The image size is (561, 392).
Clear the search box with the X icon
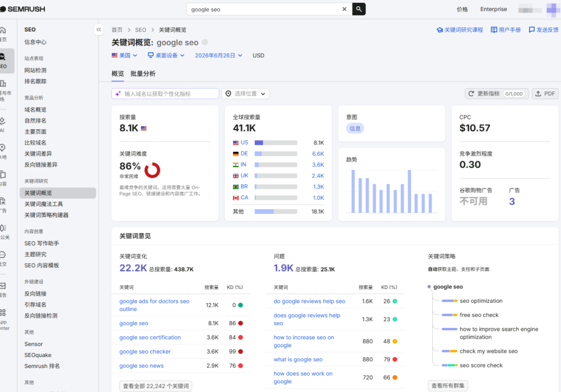[344, 9]
